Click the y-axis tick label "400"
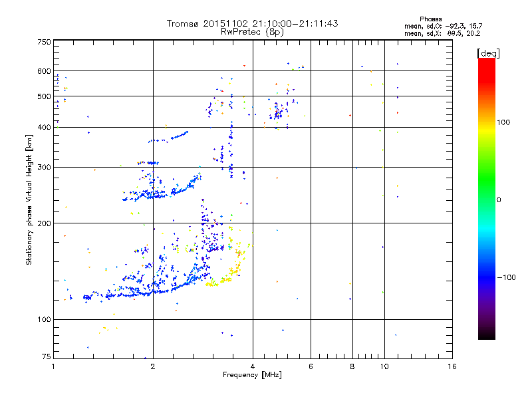 coord(44,127)
